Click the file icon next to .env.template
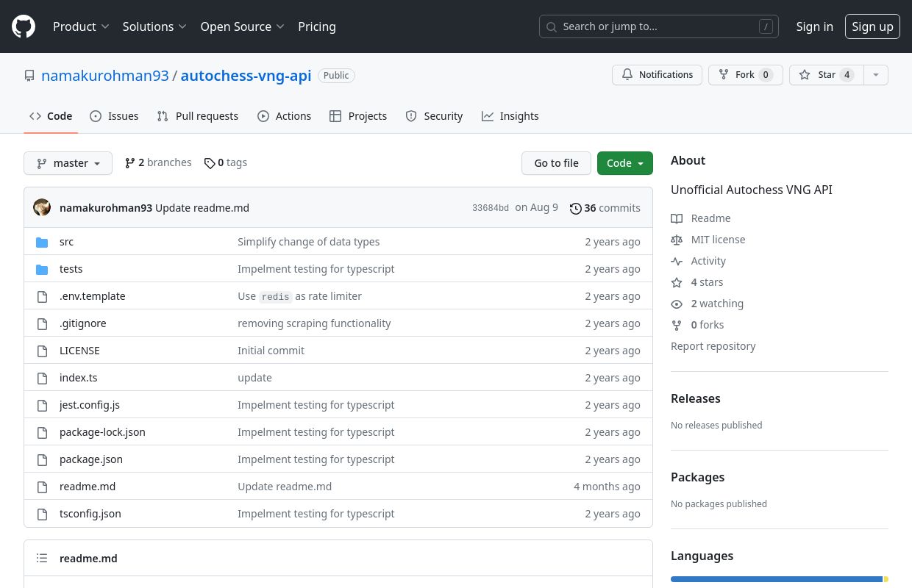Image resolution: width=912 pixels, height=588 pixels. pyautogui.click(x=42, y=296)
